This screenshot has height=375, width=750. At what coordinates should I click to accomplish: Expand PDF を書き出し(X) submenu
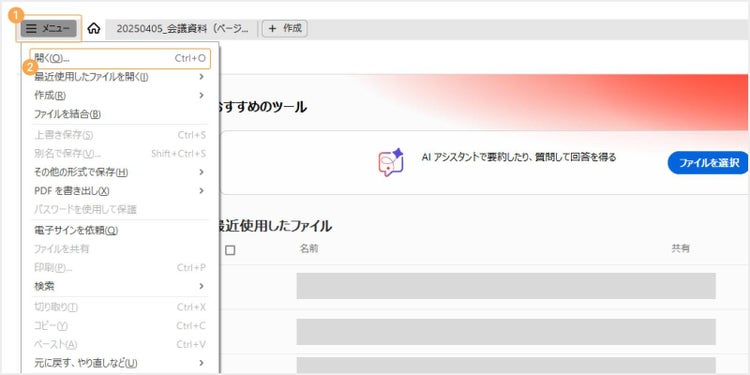point(120,191)
